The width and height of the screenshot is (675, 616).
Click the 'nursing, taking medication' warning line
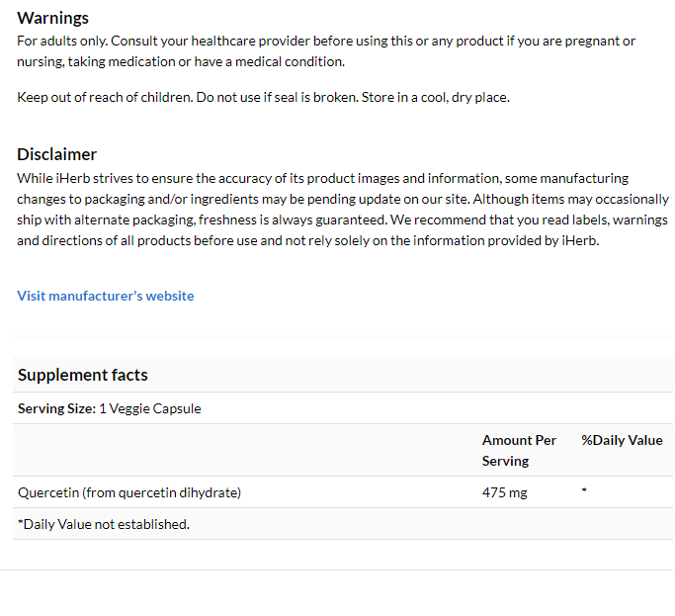coord(181,61)
